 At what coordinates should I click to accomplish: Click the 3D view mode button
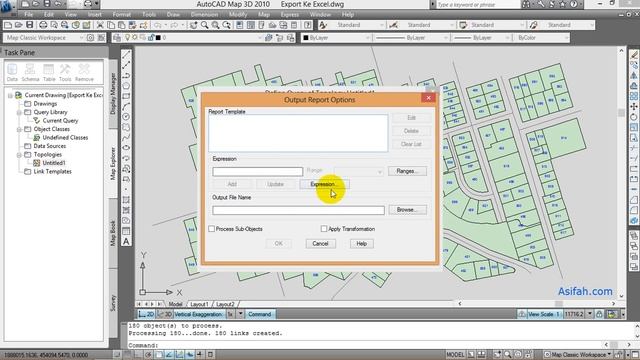click(x=164, y=314)
